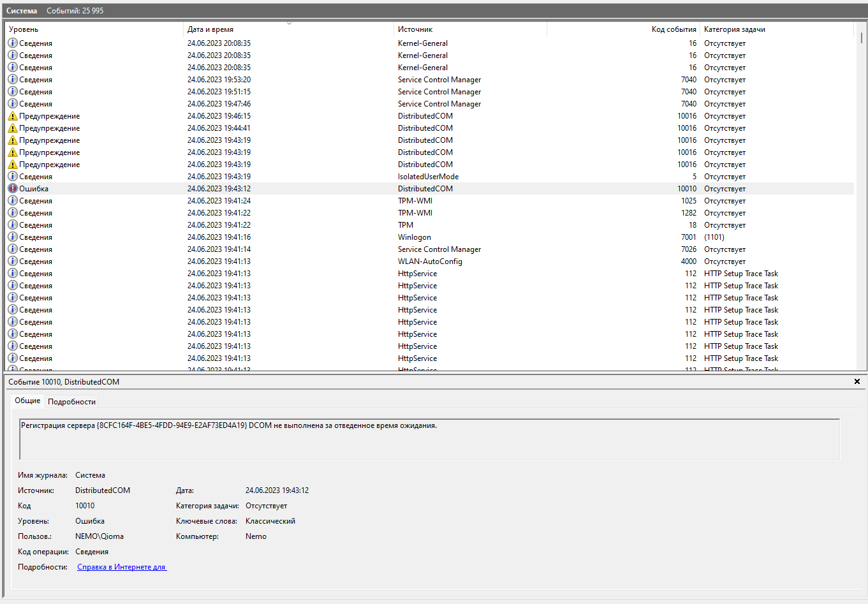Click inside the DCOM server registration description box
This screenshot has width=868, height=604.
[x=430, y=439]
